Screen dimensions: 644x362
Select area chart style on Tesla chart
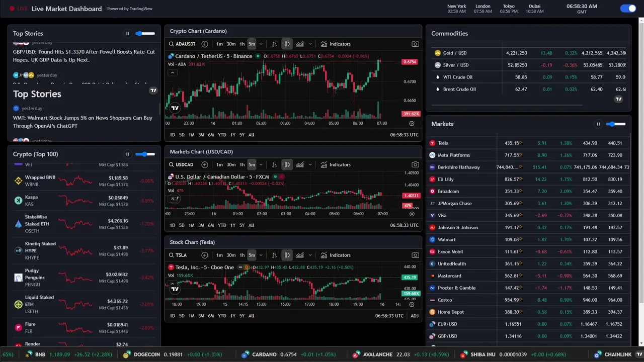pos(300,255)
